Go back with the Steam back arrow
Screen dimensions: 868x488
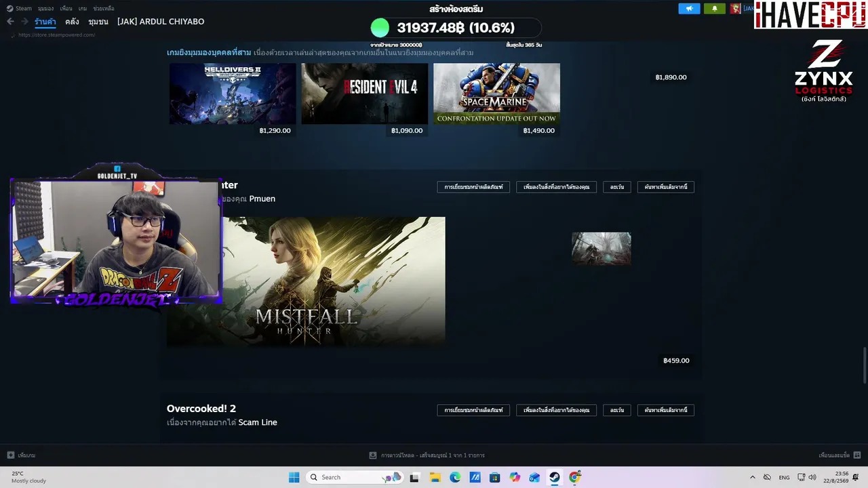(10, 22)
